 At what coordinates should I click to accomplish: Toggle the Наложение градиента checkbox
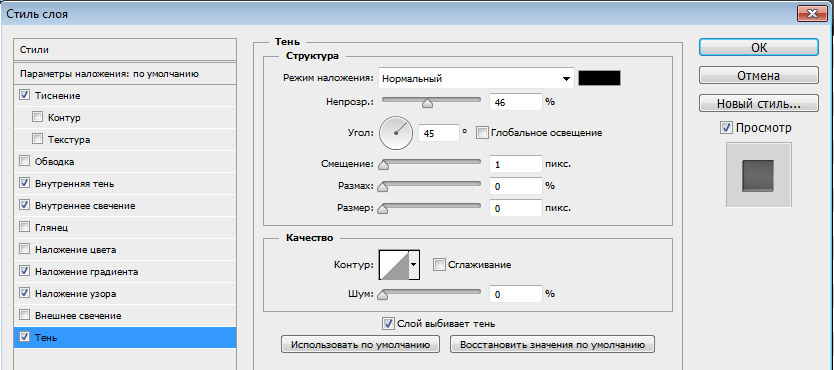pos(24,271)
